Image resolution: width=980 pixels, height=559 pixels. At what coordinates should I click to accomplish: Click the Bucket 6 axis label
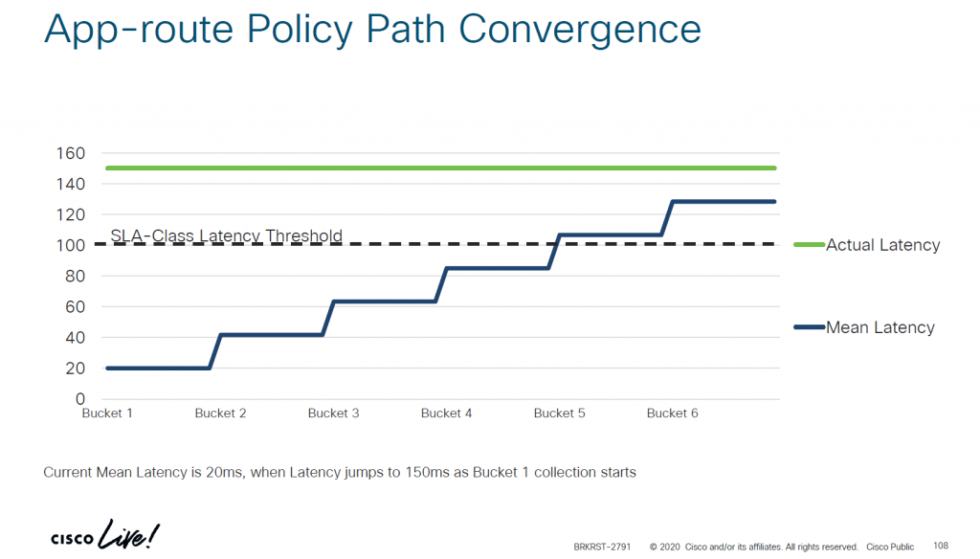click(672, 414)
